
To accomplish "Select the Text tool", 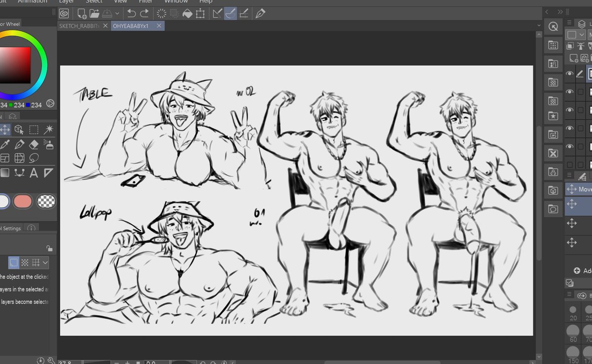I will tap(34, 173).
